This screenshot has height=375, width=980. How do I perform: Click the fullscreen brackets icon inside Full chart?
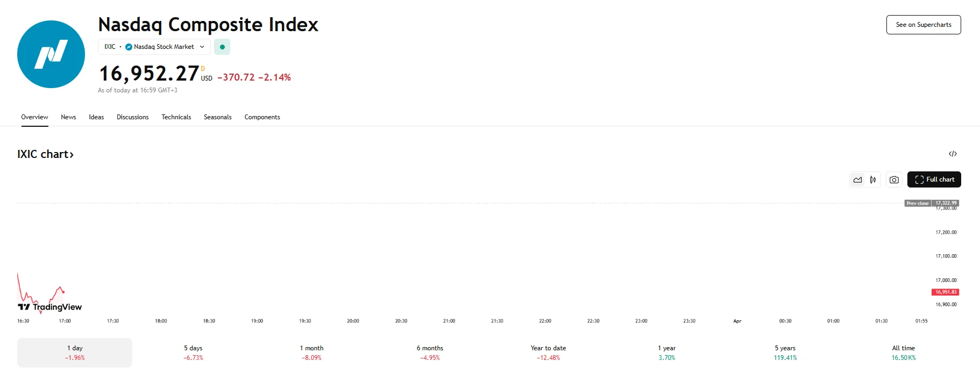click(x=919, y=179)
